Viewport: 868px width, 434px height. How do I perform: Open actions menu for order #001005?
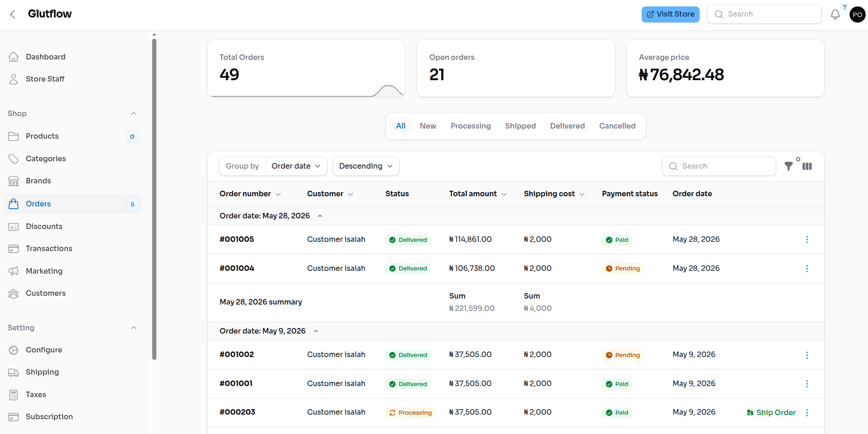tap(807, 240)
